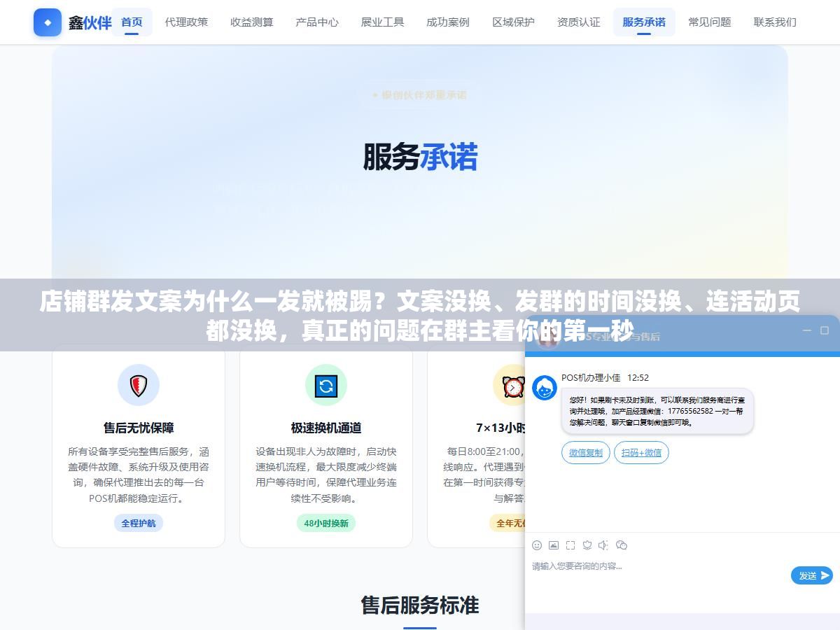Viewport: 840px width, 630px height.
Task: Click the 极速换机通道 refresh icon
Action: [326, 385]
